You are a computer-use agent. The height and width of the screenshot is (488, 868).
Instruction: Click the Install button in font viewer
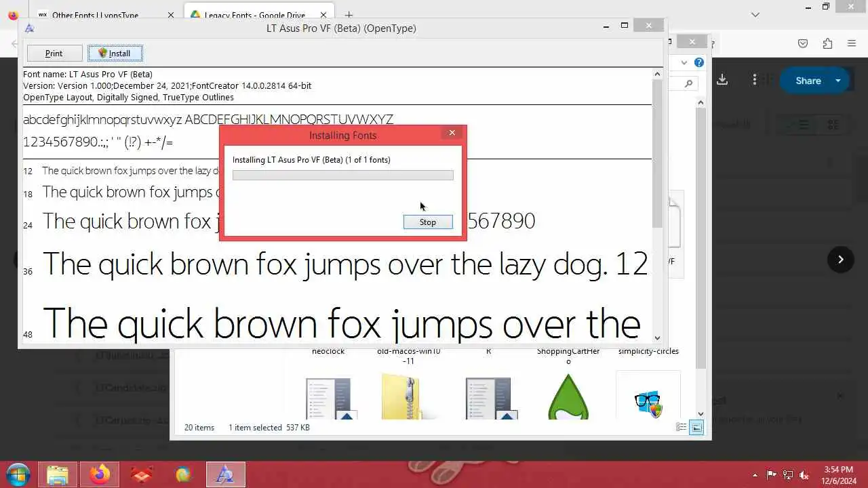tap(115, 53)
